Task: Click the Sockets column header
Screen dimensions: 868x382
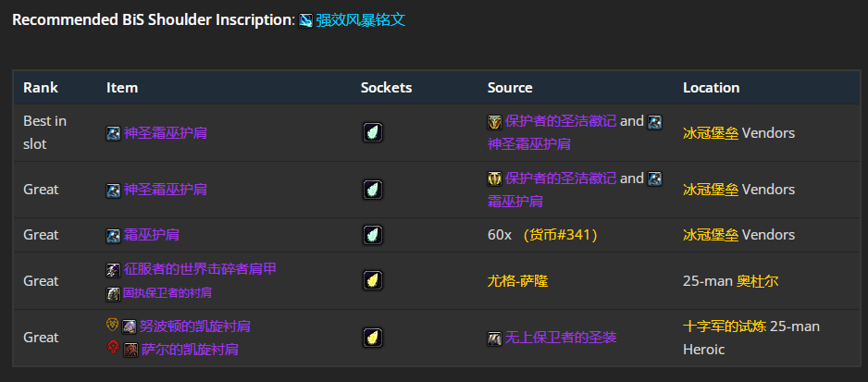Action: pos(386,88)
